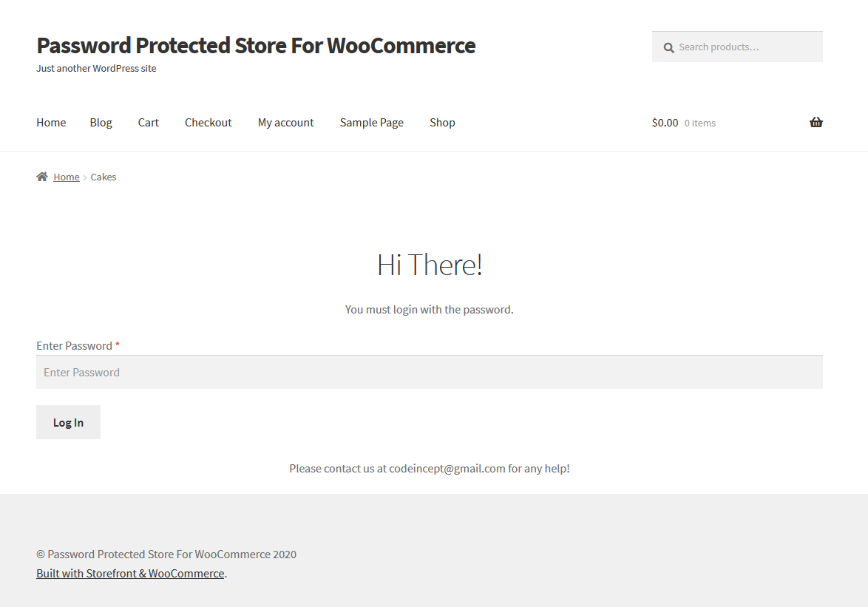Click the $0.00 cart total
Screen dimensions: 868x607
pos(665,123)
